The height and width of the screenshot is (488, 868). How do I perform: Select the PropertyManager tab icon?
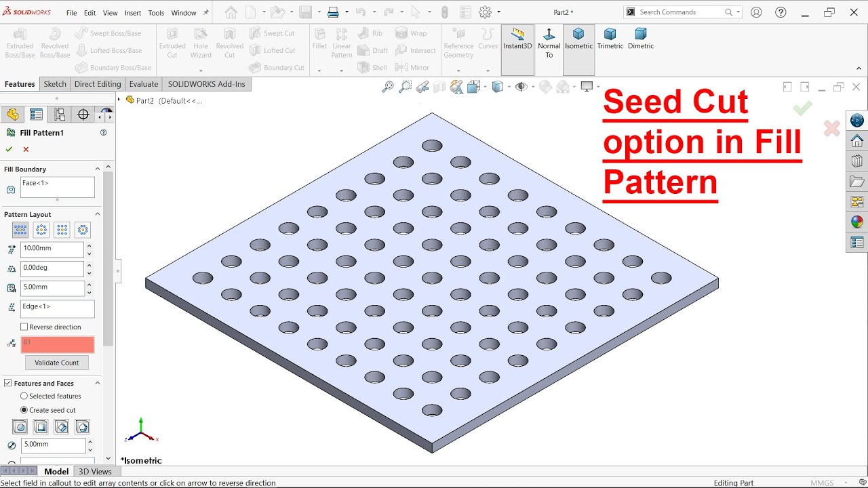point(36,115)
